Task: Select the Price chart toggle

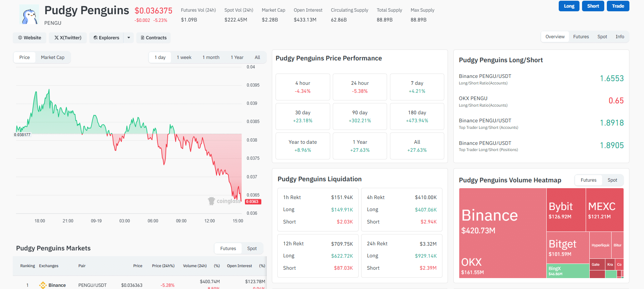Action: (24, 58)
